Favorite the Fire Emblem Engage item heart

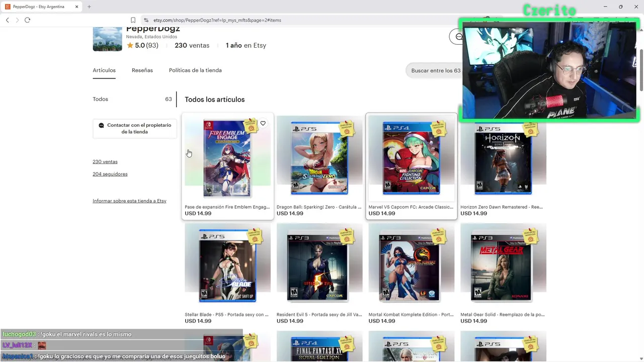(263, 123)
